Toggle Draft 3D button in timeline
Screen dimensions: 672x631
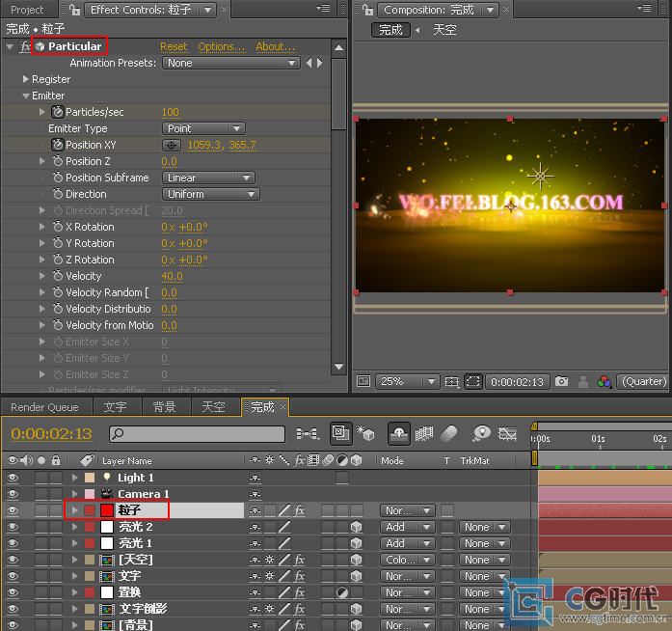click(x=366, y=433)
